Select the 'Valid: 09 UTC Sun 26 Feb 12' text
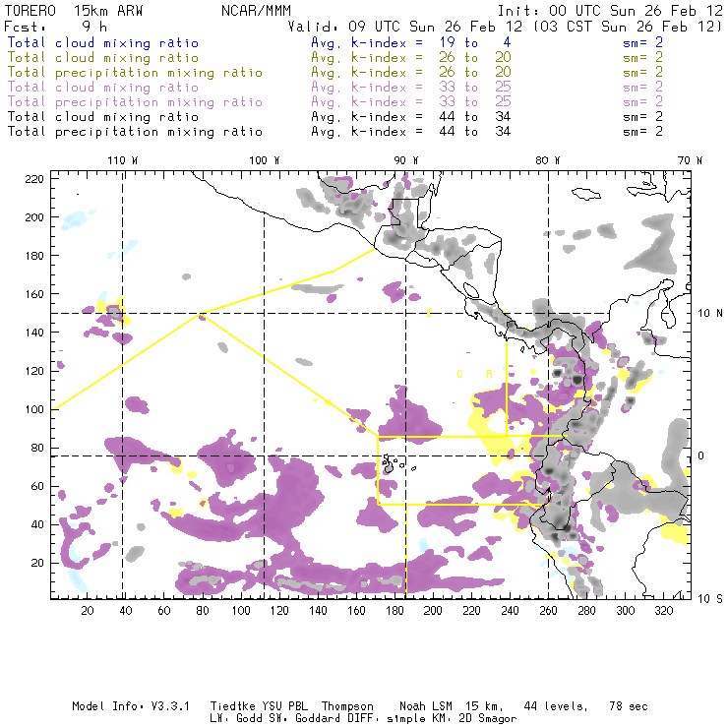Image resolution: width=728 pixels, height=728 pixels. (x=405, y=27)
